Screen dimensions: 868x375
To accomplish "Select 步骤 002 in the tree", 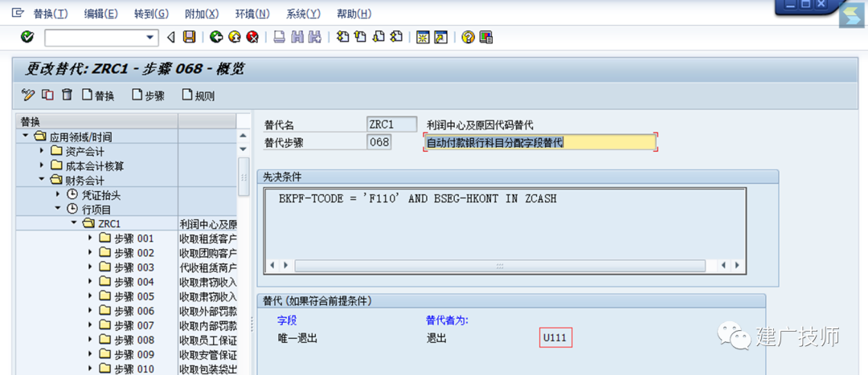I will point(134,253).
